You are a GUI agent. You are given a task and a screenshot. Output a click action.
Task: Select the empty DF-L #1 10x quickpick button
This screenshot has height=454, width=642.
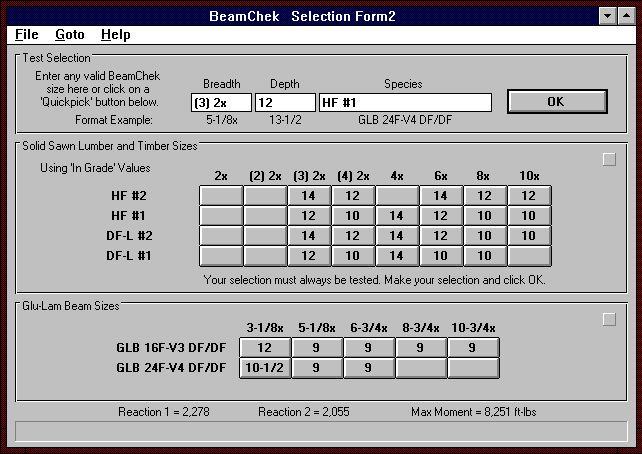[529, 255]
